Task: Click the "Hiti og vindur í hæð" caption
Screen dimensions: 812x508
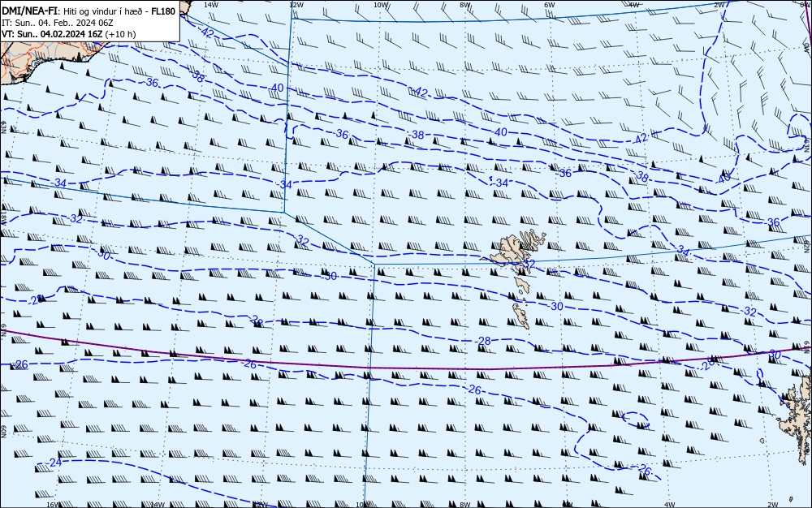Action: tap(105, 11)
